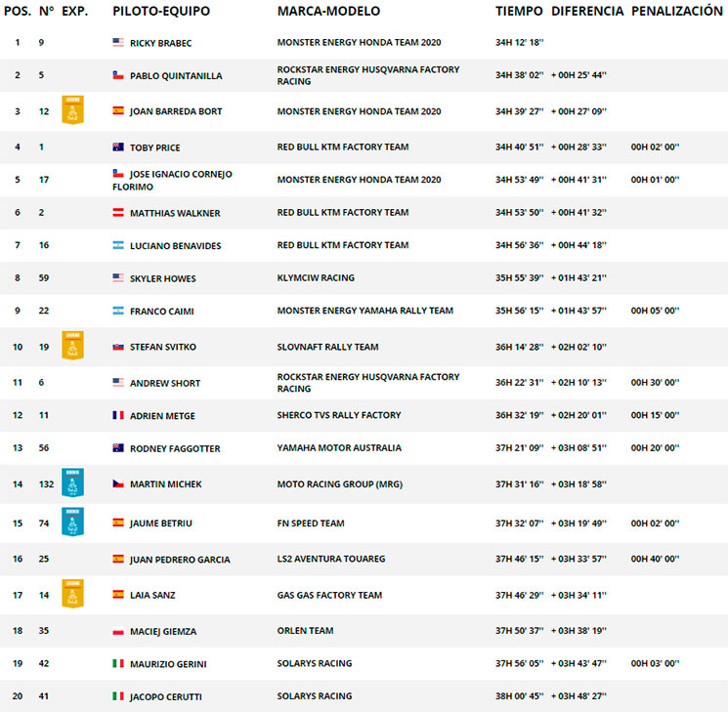Click Andrew Short's penalty 00H 30' 00''
Screen dimensions: 728x712
pyautogui.click(x=655, y=382)
